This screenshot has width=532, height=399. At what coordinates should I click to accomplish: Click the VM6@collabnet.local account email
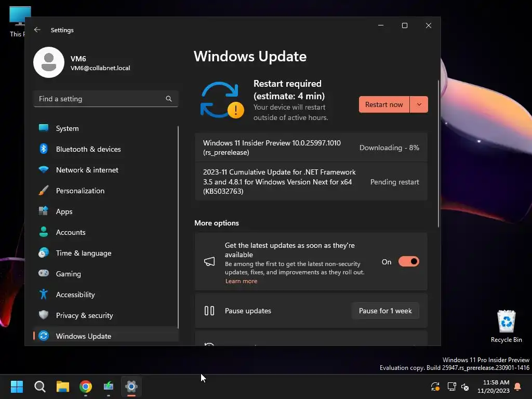click(100, 68)
